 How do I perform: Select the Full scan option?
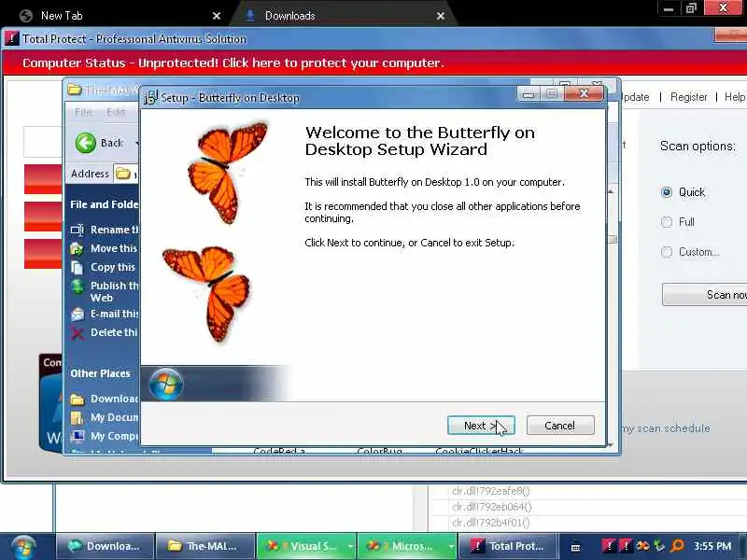pyautogui.click(x=667, y=222)
